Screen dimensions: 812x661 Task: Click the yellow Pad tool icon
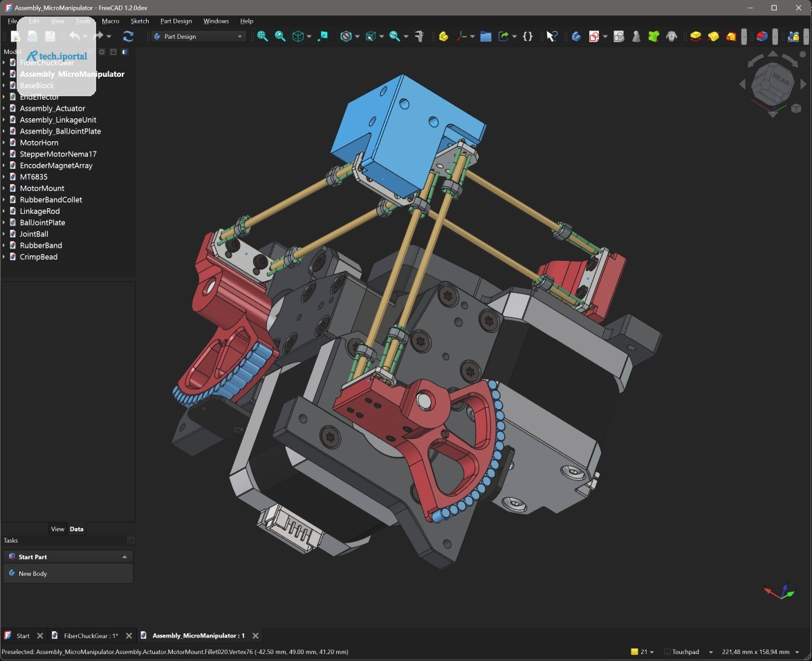click(696, 36)
